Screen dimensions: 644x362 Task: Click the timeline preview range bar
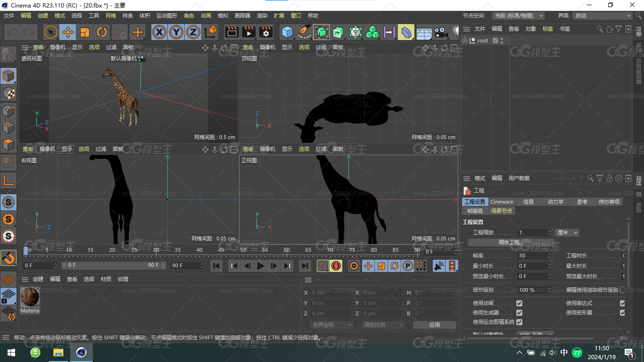[114, 265]
